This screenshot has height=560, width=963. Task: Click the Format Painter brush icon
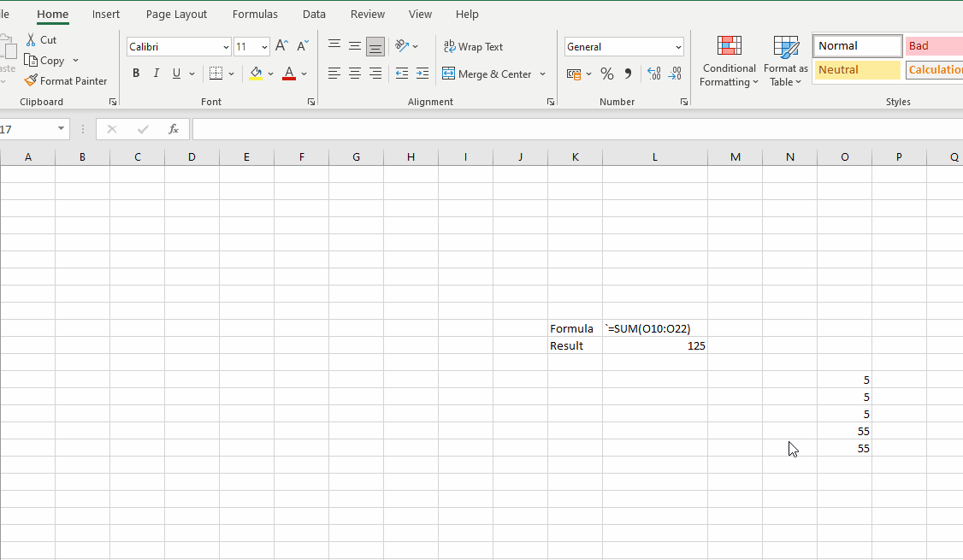point(31,81)
